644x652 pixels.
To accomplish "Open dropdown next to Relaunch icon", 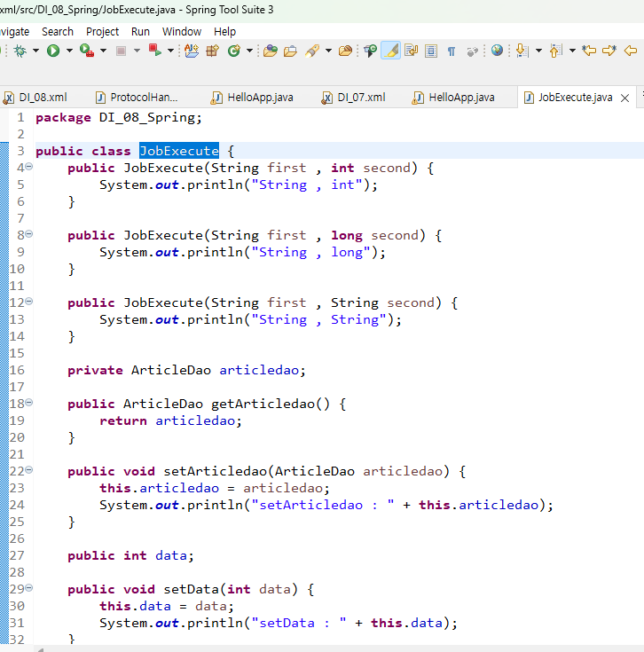I will [x=170, y=51].
